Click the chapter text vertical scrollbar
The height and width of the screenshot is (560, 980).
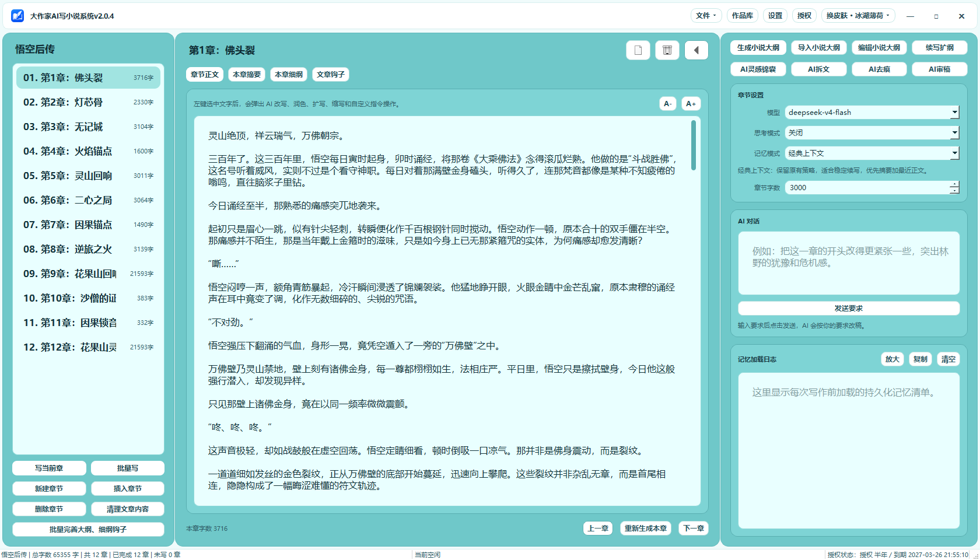click(694, 145)
